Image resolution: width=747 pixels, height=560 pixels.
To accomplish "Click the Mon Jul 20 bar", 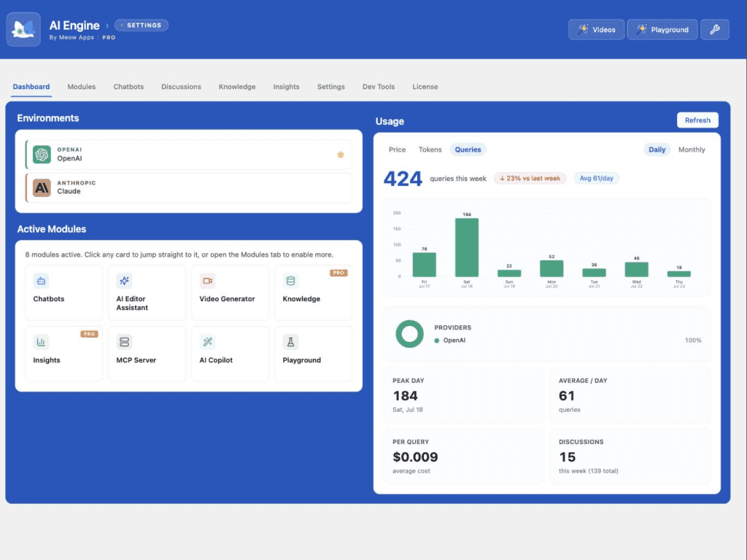I will (x=551, y=268).
